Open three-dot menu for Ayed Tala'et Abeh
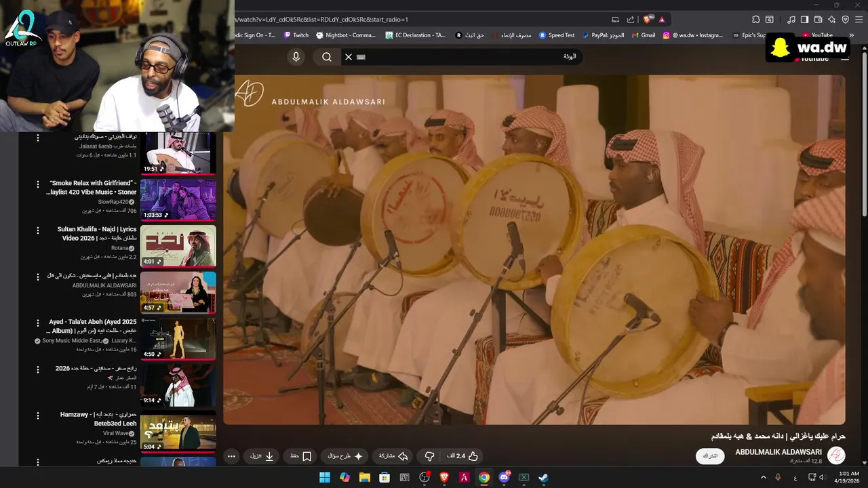The image size is (868, 488). tap(37, 323)
